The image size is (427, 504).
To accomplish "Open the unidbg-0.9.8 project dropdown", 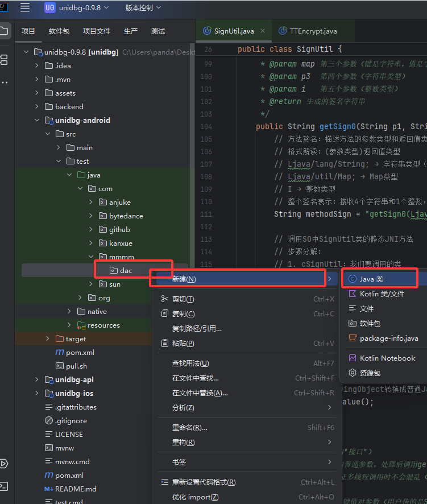I will click(x=77, y=7).
